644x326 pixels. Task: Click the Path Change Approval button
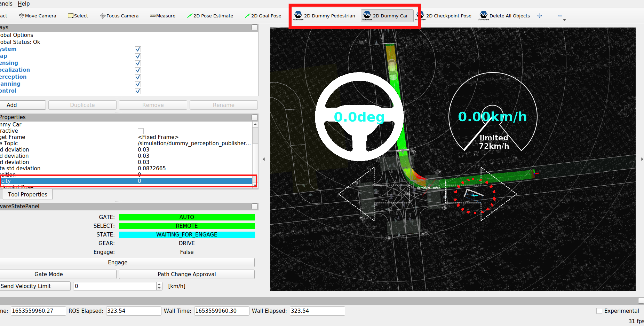(186, 274)
